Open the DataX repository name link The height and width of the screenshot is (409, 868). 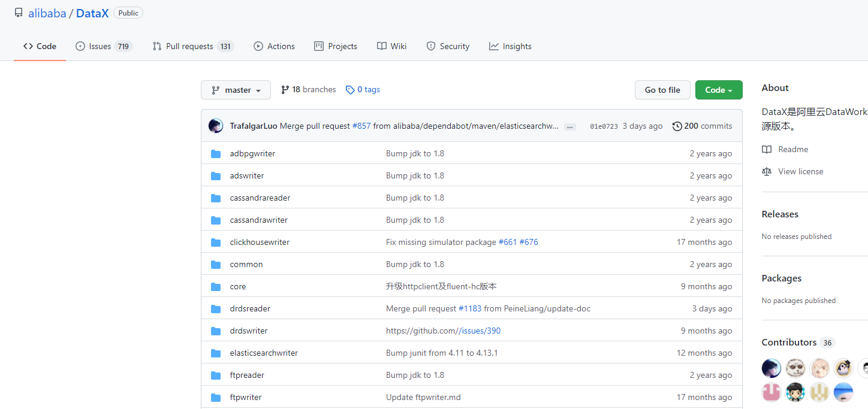click(92, 13)
